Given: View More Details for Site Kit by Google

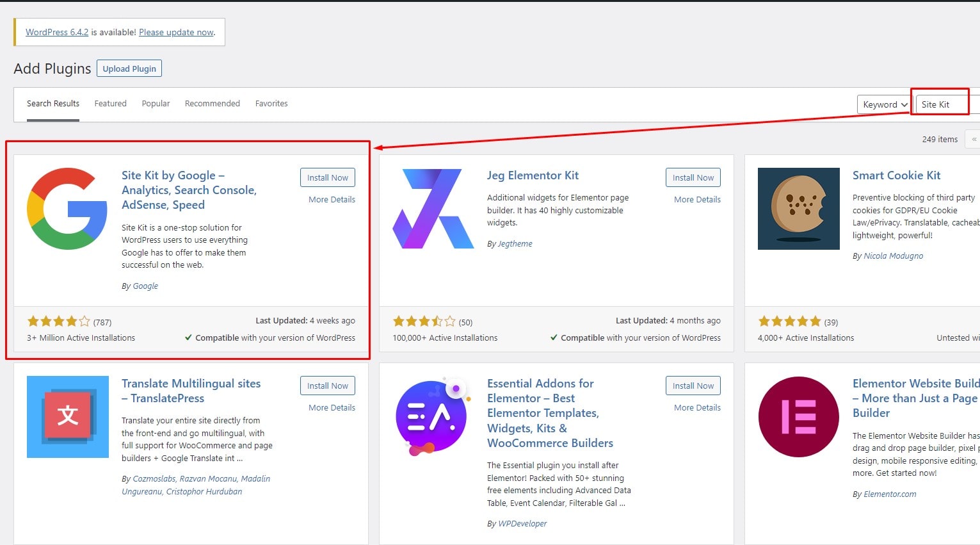Looking at the screenshot, I should (x=332, y=200).
